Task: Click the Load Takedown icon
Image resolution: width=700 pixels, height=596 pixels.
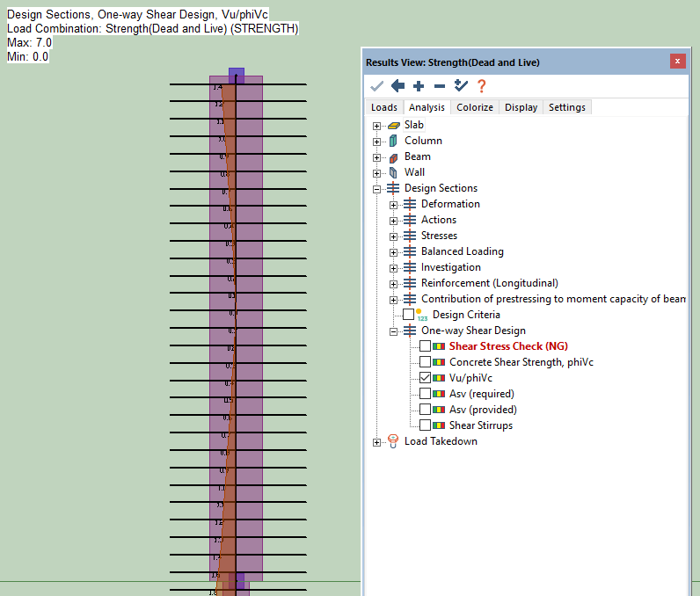Action: point(393,441)
